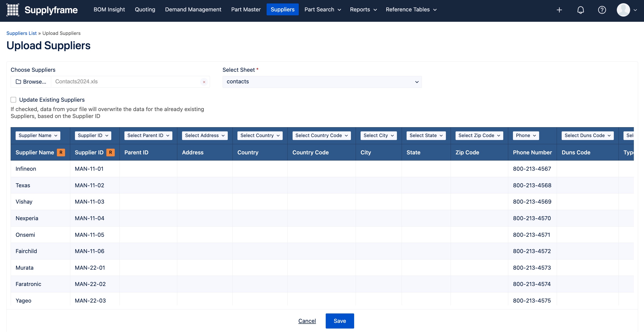The height and width of the screenshot is (332, 644).
Task: Open the Reference Tables menu
Action: point(411,9)
